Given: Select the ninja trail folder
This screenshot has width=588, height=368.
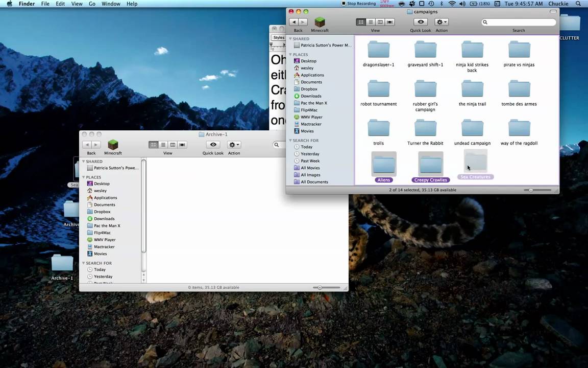Looking at the screenshot, I should (x=472, y=89).
